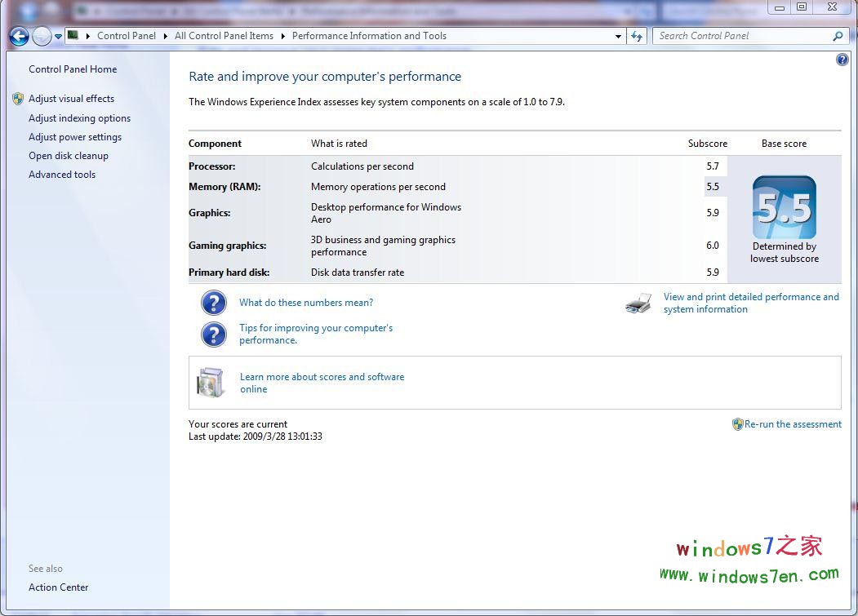Open 'Advanced tools' from the sidebar
Image resolution: width=858 pixels, height=616 pixels.
coord(62,175)
